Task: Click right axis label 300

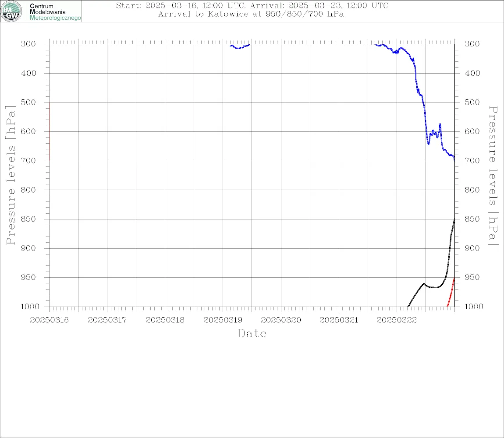Action: [472, 44]
